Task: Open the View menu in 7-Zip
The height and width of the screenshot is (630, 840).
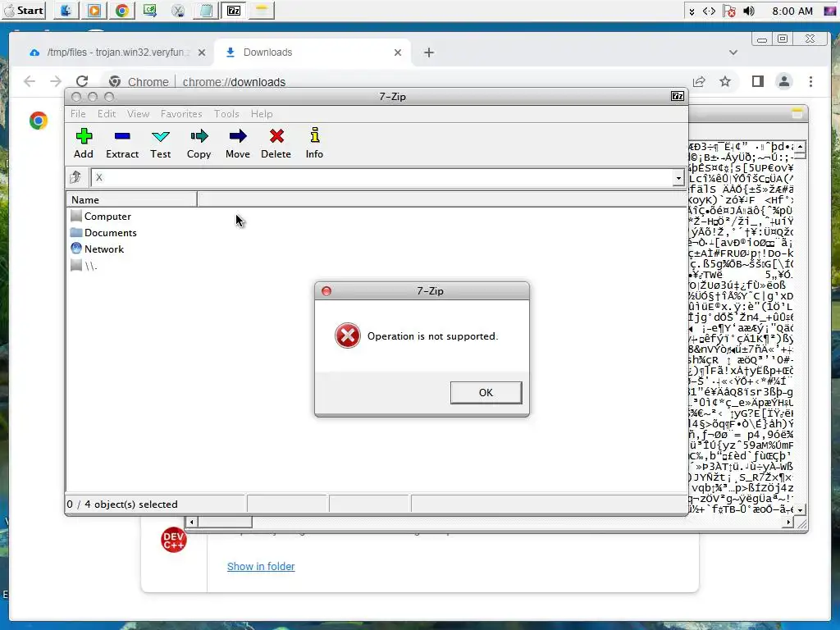Action: point(138,113)
